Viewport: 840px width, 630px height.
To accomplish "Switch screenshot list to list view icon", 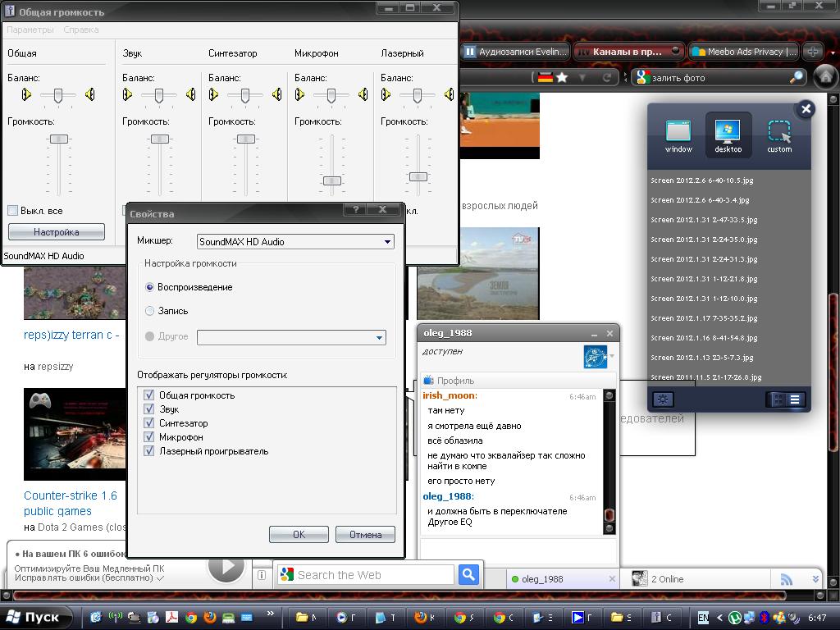I will [x=795, y=399].
